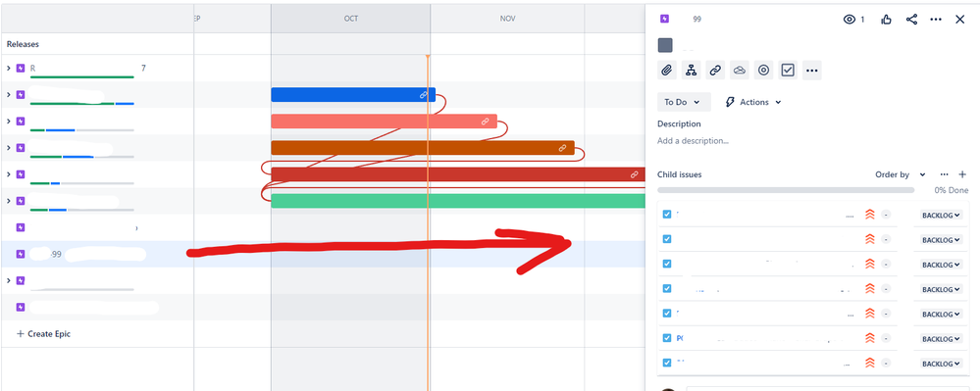Click the epic icon on the R 7 row
This screenshot has width=980, height=391.
pos(21,68)
